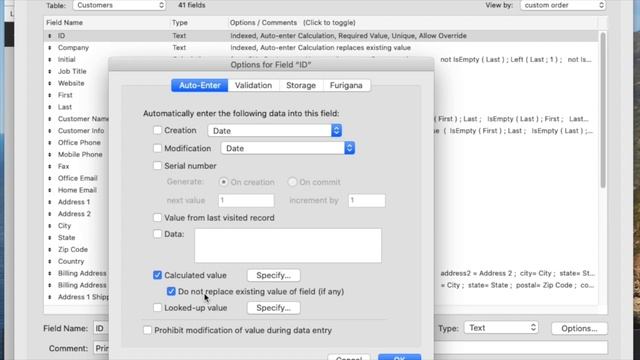The height and width of the screenshot is (360, 640).
Task: Select the Mobile Phone field row
Action: pos(76,154)
